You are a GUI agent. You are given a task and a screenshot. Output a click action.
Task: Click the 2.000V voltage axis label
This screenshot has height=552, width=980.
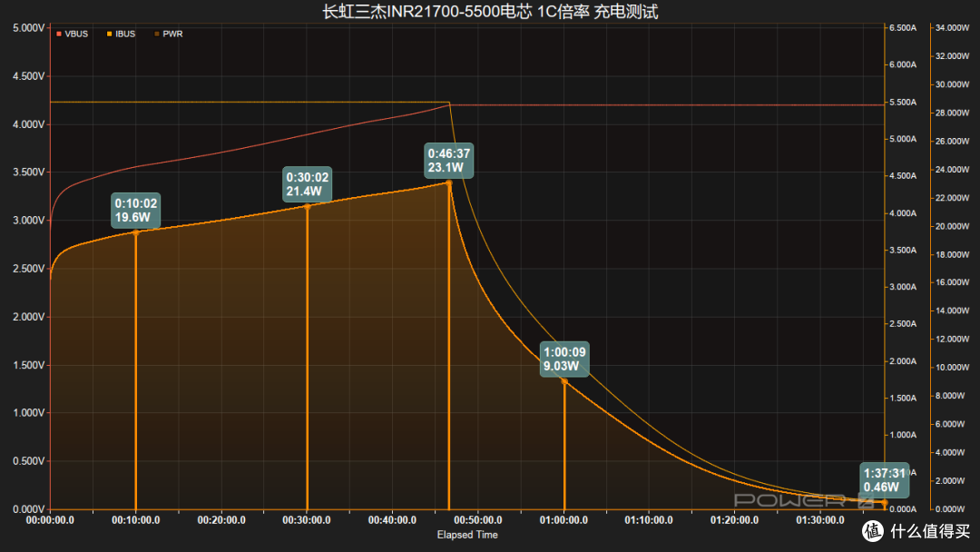tap(29, 317)
